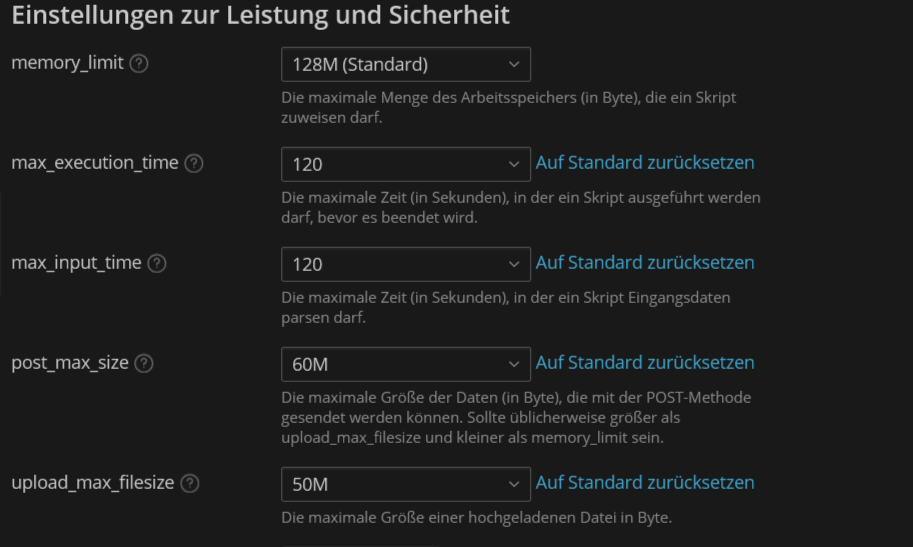Click the chevron arrow in max_execution_time field
This screenshot has height=547, width=913.
[x=514, y=164]
